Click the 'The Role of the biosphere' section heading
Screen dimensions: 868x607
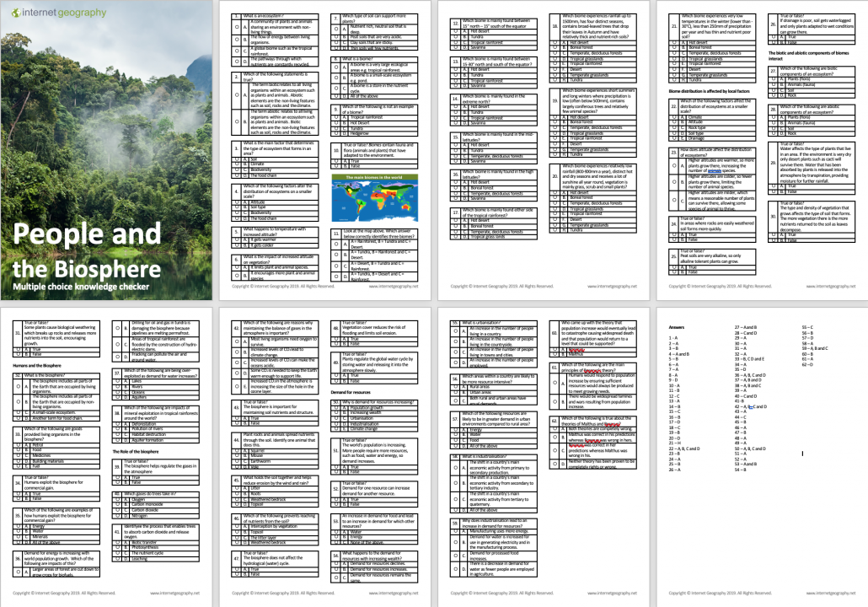coord(136,452)
